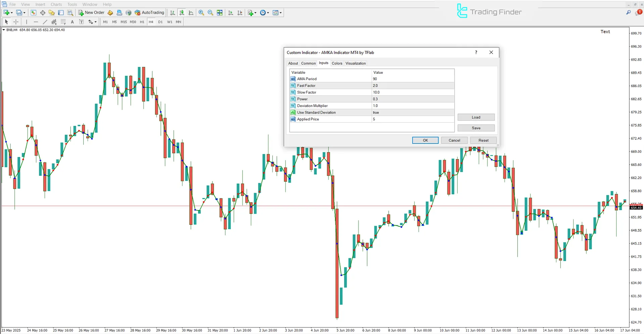This screenshot has width=644, height=334.
Task: Enable AutoTrading
Action: 149,12
